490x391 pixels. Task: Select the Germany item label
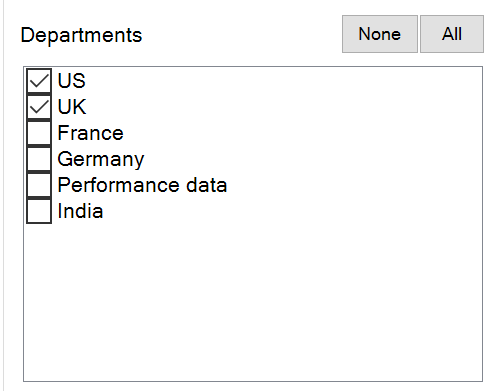pyautogui.click(x=101, y=159)
